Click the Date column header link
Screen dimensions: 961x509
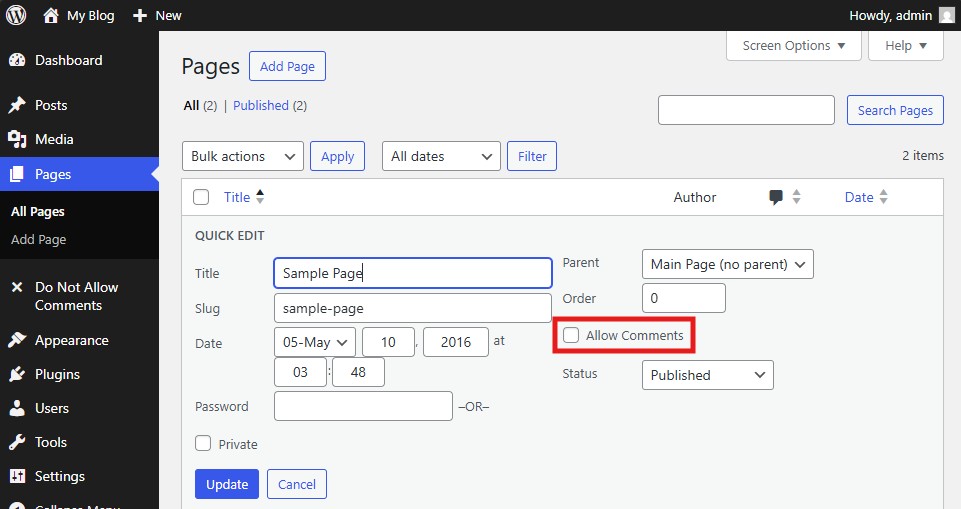(x=859, y=197)
